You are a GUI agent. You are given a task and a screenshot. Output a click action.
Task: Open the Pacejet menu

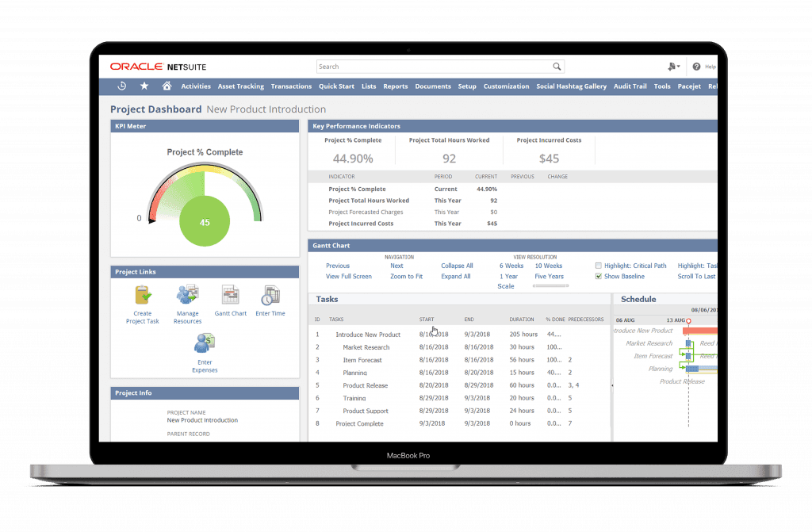click(x=689, y=86)
